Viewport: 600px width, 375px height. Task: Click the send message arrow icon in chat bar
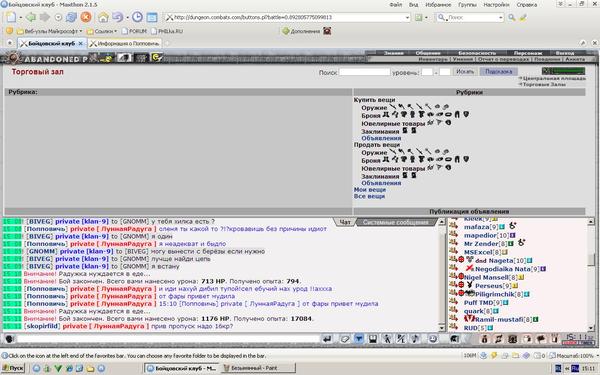pyautogui.click(x=327, y=339)
